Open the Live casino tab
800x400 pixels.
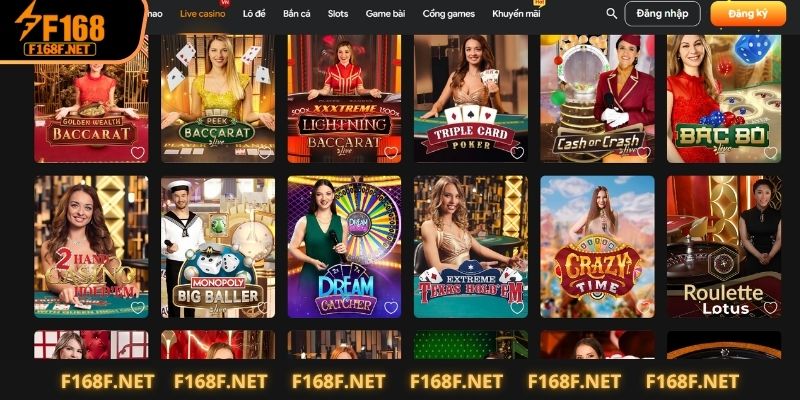(x=203, y=14)
